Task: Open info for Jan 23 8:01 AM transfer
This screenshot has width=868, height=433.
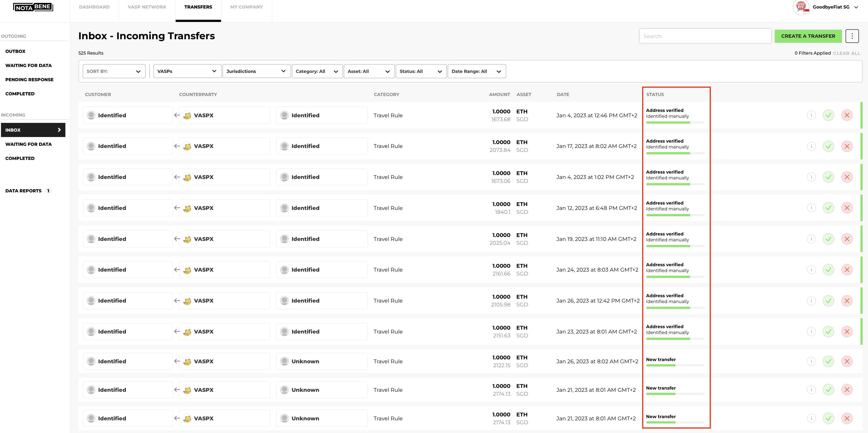Action: click(x=811, y=332)
